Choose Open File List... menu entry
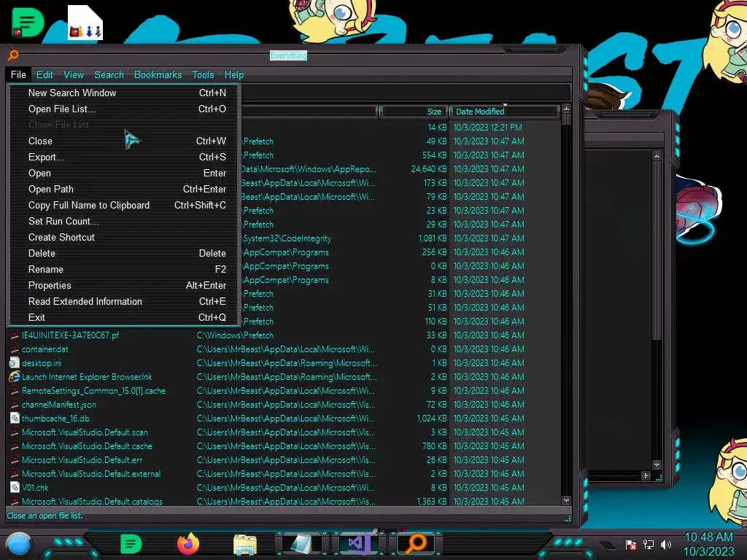This screenshot has height=560, width=747. [124, 109]
